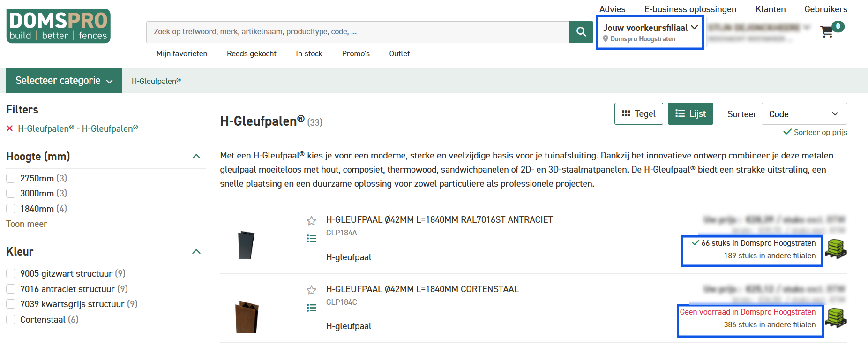The image size is (868, 347).
Task: Click the search magnifier button
Action: click(581, 32)
